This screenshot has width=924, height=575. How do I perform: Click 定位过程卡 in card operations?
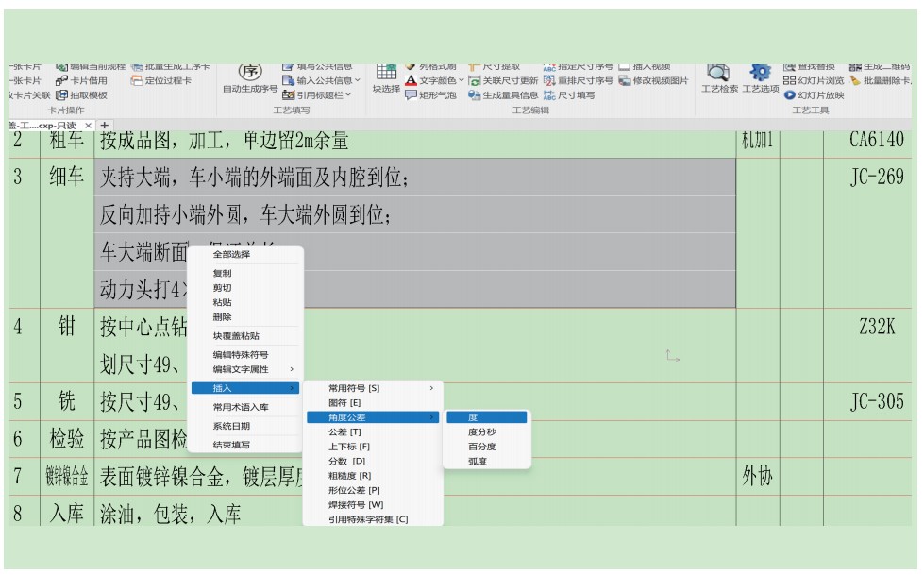[160, 81]
